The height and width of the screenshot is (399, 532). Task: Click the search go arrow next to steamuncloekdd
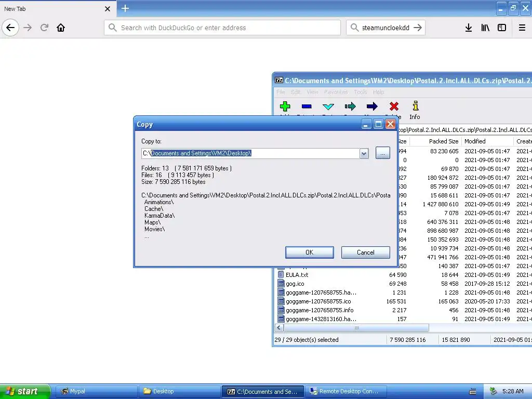418,28
